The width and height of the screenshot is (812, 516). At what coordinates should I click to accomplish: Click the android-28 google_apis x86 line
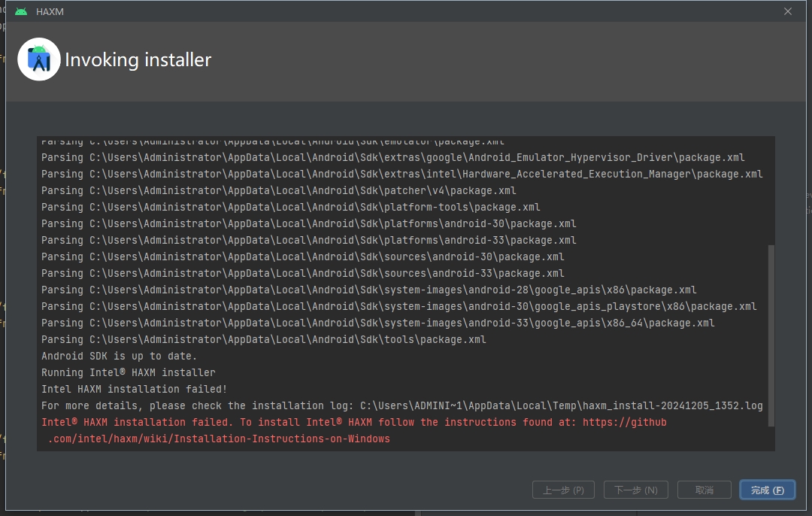pos(368,290)
